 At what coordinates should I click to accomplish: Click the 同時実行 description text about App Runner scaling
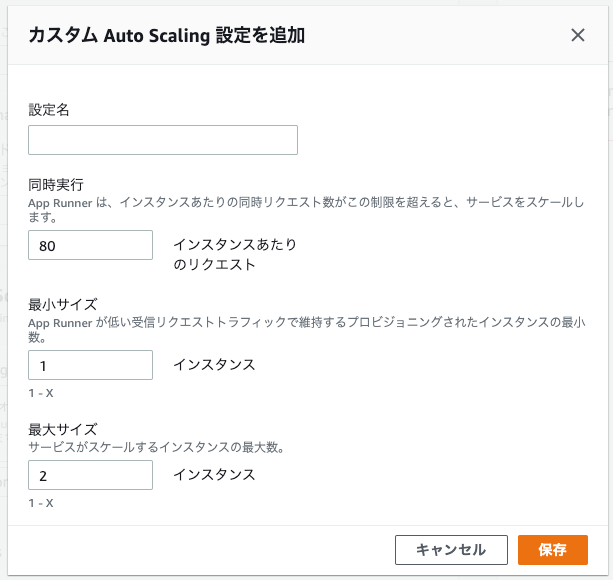300,202
